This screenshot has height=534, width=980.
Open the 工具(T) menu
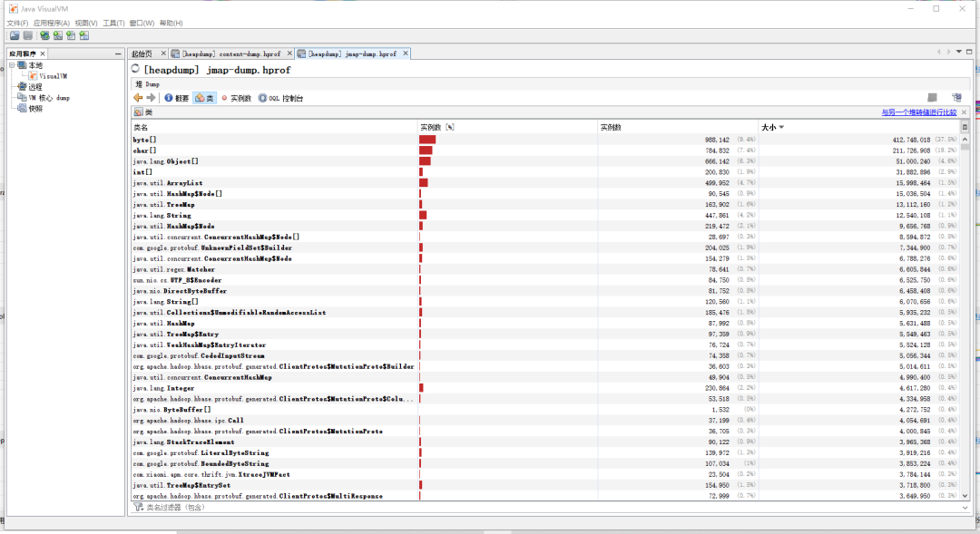113,23
